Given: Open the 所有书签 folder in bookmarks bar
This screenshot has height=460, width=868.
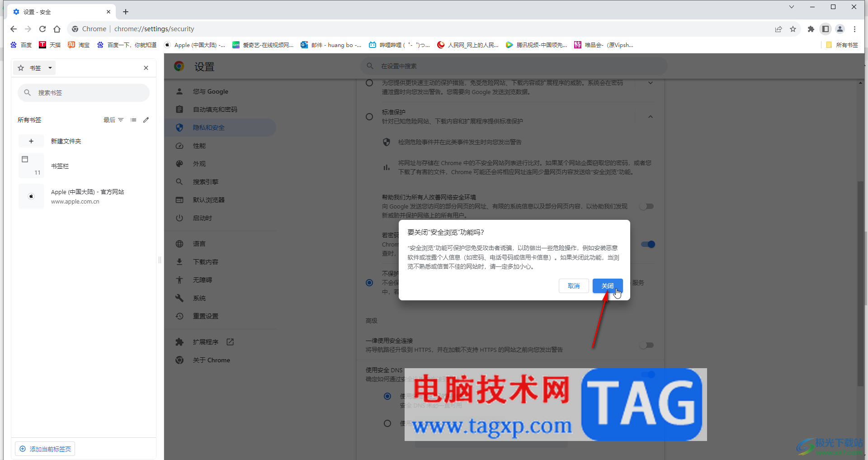Looking at the screenshot, I should coord(842,45).
